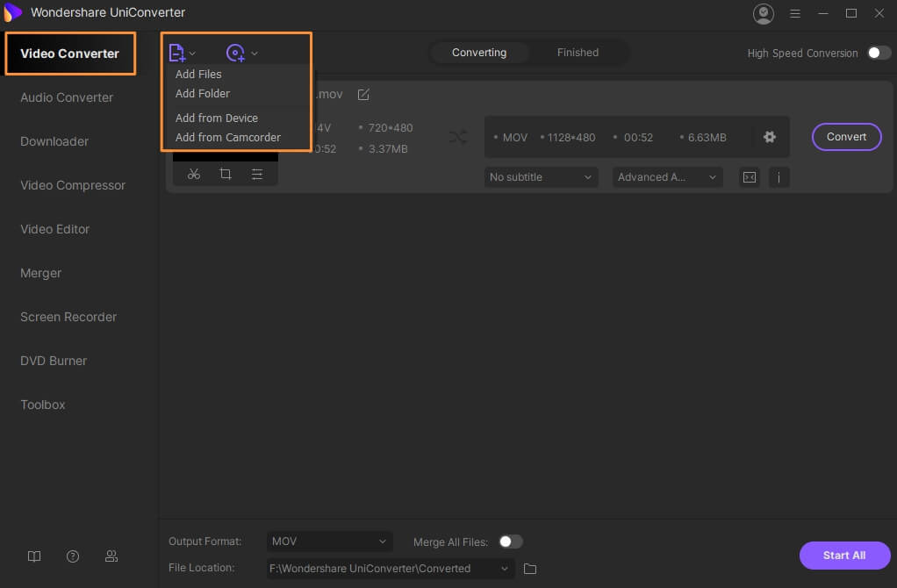Open Video Converter section
The width and height of the screenshot is (897, 588).
point(70,54)
